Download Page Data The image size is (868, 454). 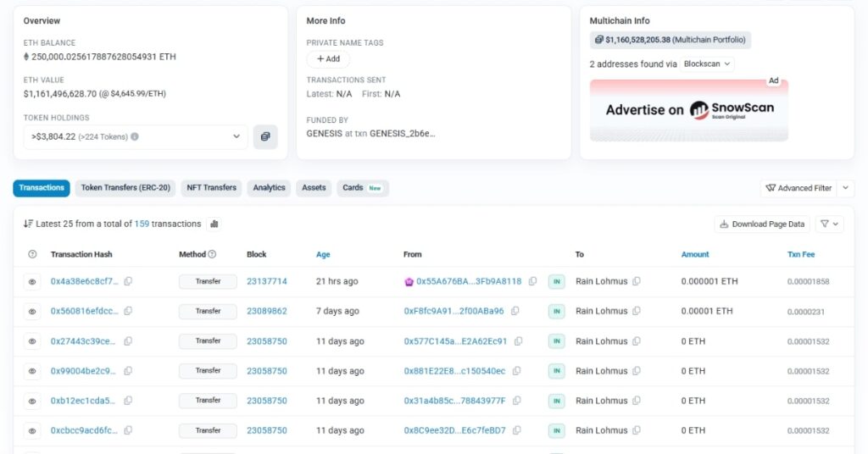(x=762, y=224)
